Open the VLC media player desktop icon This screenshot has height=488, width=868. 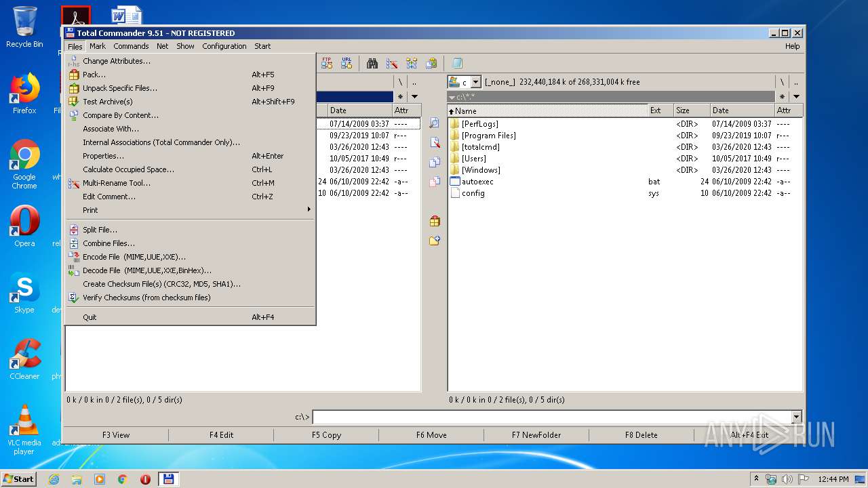[x=24, y=430]
